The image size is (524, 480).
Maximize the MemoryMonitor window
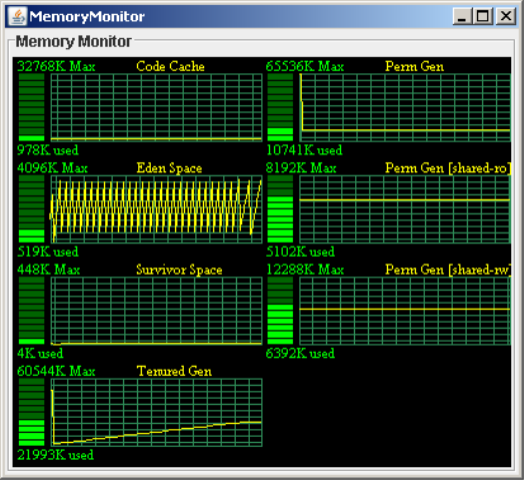(x=483, y=16)
